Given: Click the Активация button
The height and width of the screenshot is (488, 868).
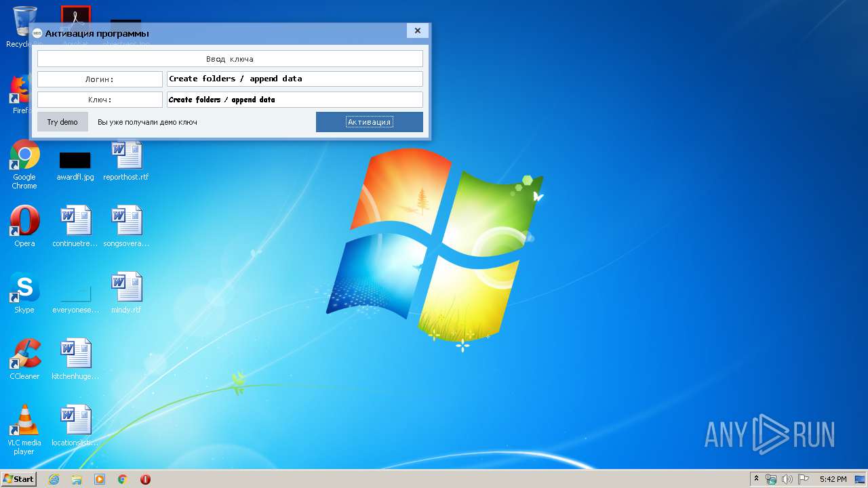Looking at the screenshot, I should point(369,122).
